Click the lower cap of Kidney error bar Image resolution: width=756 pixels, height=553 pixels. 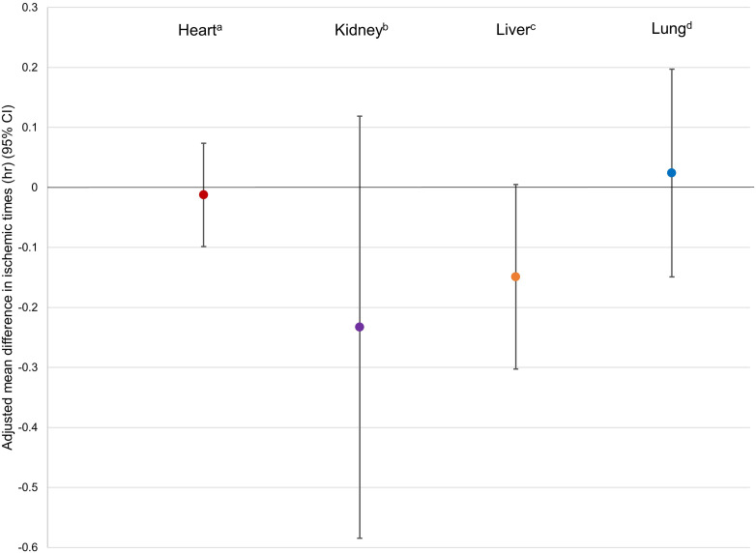pyautogui.click(x=360, y=538)
